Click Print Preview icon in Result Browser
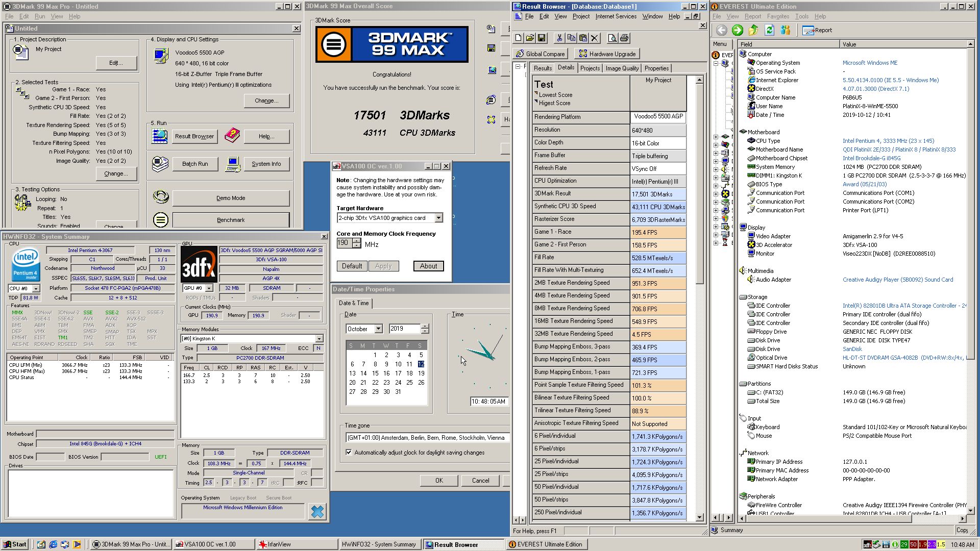 612,38
